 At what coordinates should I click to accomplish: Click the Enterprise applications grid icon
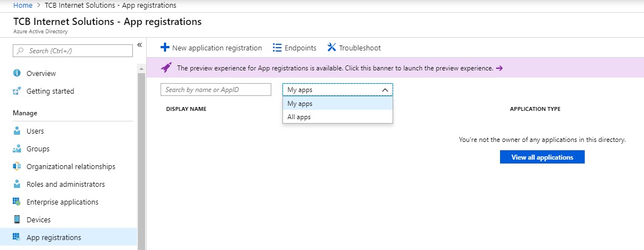17,202
